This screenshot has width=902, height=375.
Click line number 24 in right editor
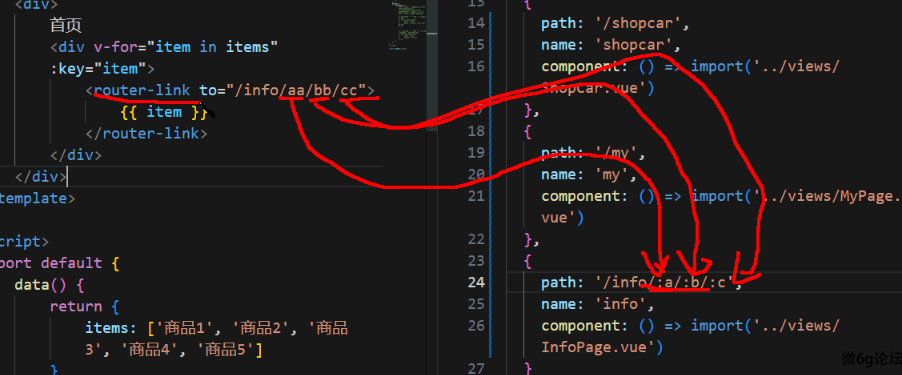[477, 282]
